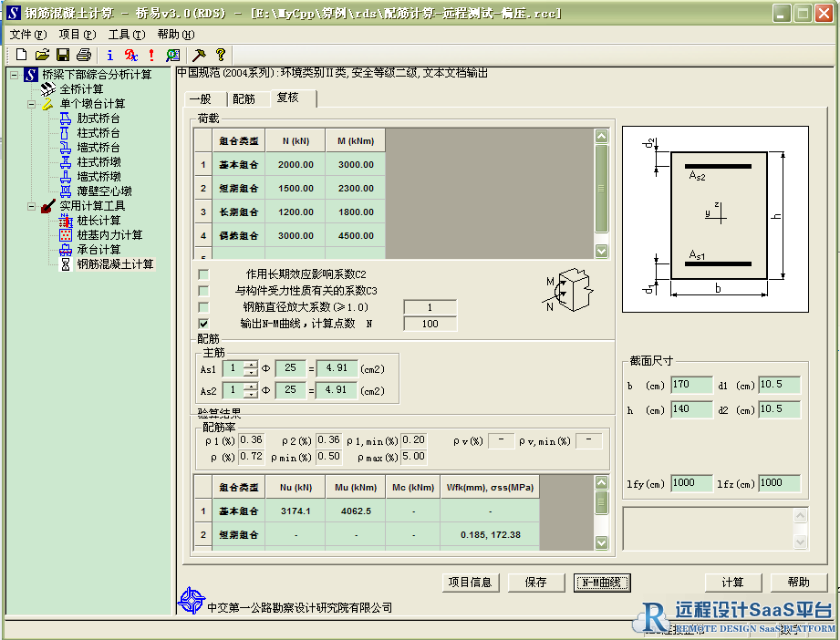Click the New file toolbar icon
Viewport: 840px width, 640px height.
coord(21,55)
